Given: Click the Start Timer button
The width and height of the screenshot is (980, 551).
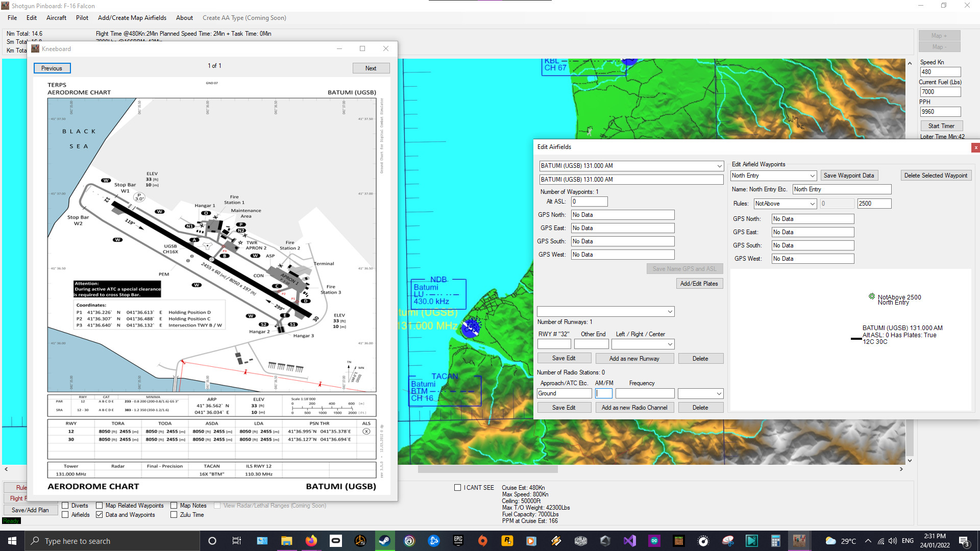Looking at the screenshot, I should click(941, 126).
